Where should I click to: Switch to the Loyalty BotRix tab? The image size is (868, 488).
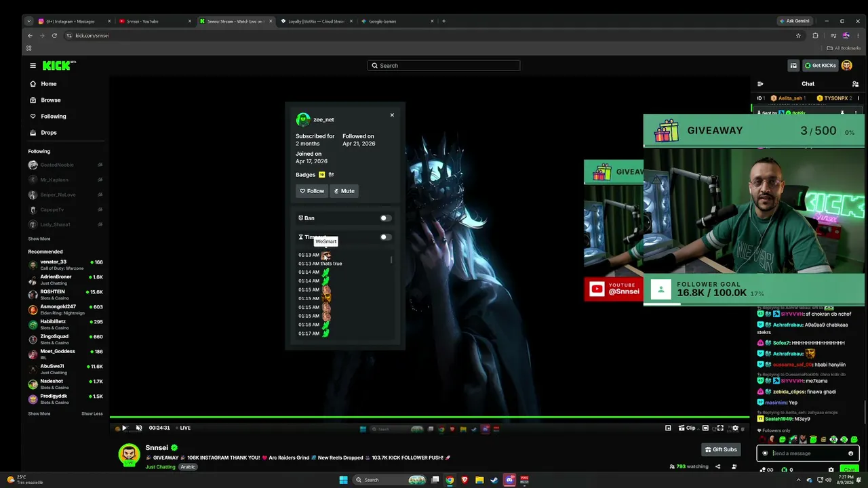click(316, 21)
